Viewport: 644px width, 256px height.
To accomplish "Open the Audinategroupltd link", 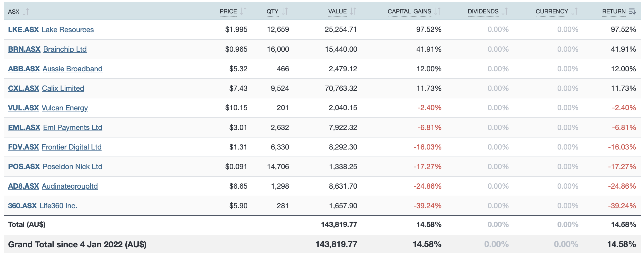I will click(x=70, y=186).
